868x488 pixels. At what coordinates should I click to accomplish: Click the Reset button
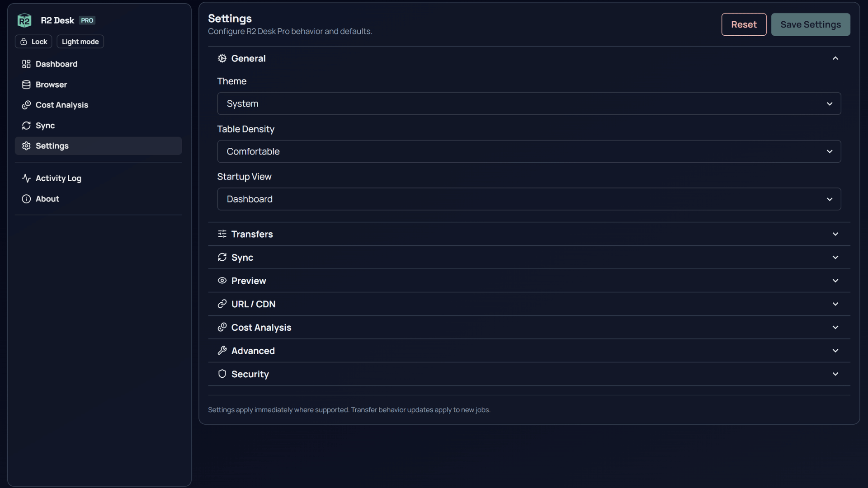click(x=743, y=24)
